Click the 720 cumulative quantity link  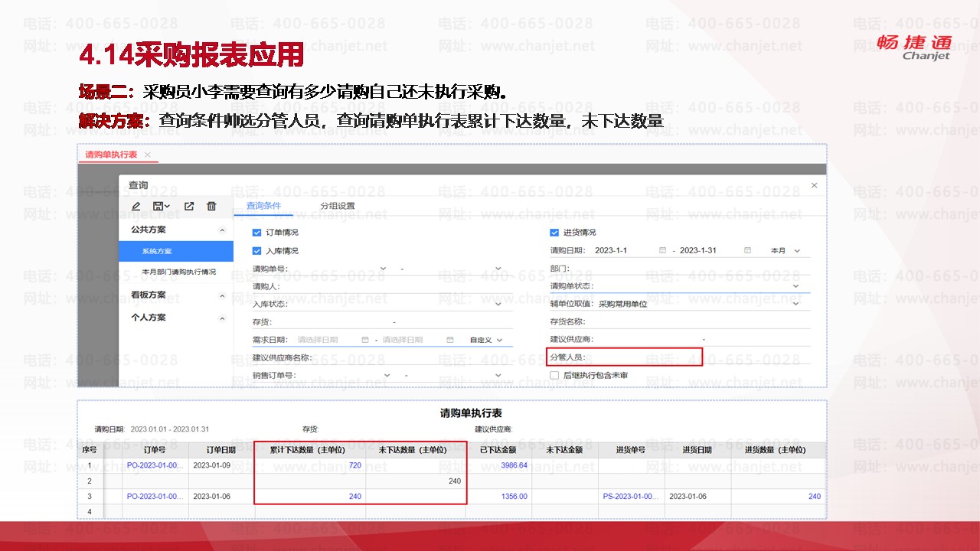(354, 465)
